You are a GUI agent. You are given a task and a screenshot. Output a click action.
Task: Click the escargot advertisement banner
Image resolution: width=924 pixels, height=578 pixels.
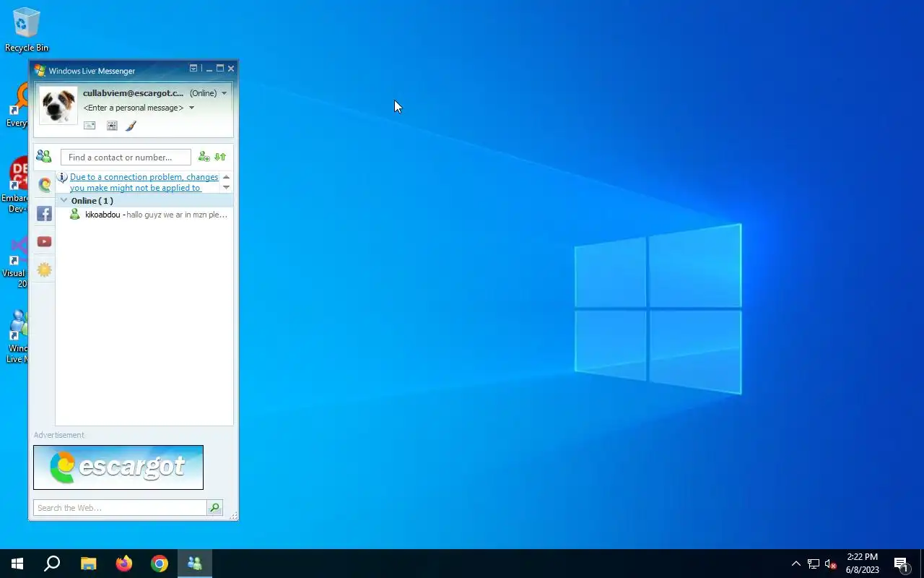point(118,467)
